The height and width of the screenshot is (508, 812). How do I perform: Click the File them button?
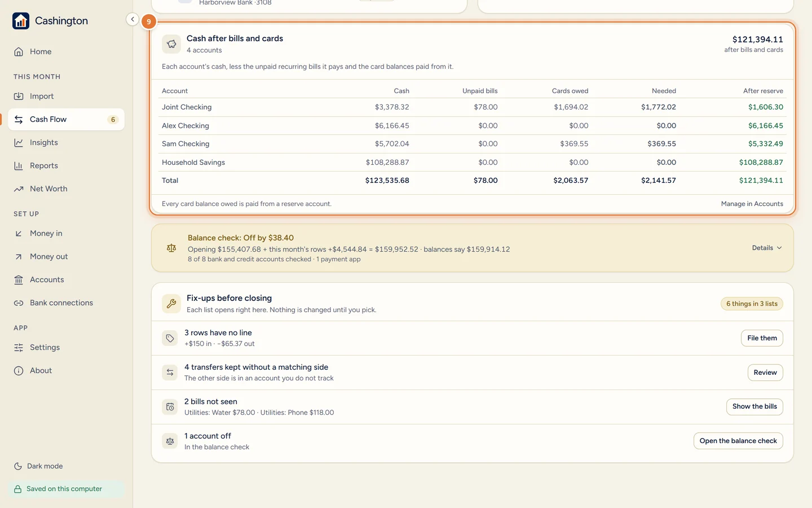pyautogui.click(x=762, y=338)
